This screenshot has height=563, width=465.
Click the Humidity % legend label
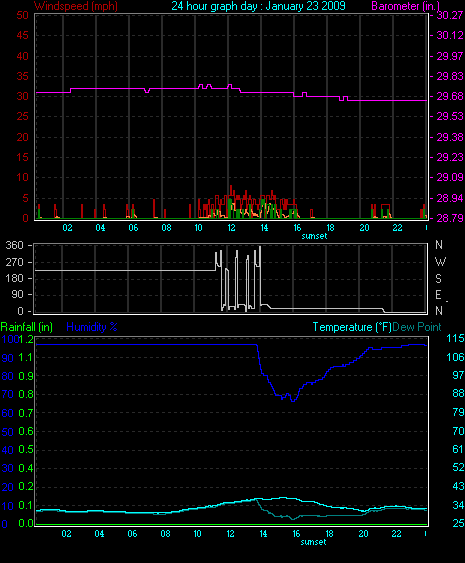pyautogui.click(x=92, y=327)
